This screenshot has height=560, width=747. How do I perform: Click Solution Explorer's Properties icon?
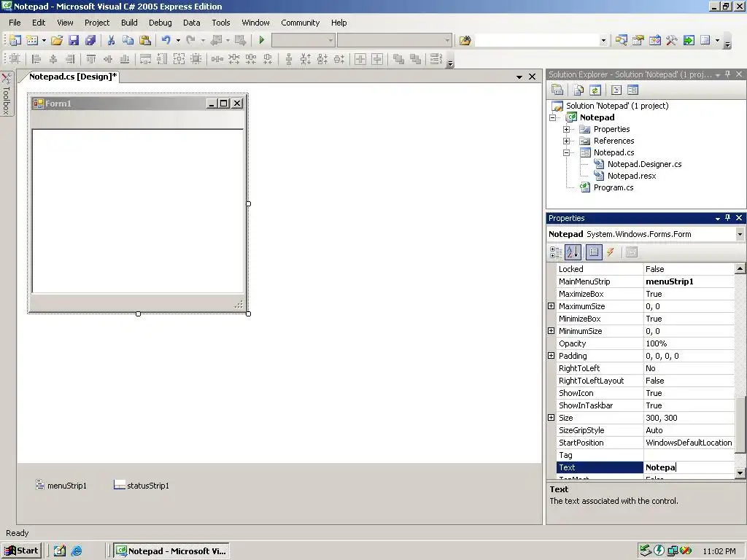click(x=557, y=90)
